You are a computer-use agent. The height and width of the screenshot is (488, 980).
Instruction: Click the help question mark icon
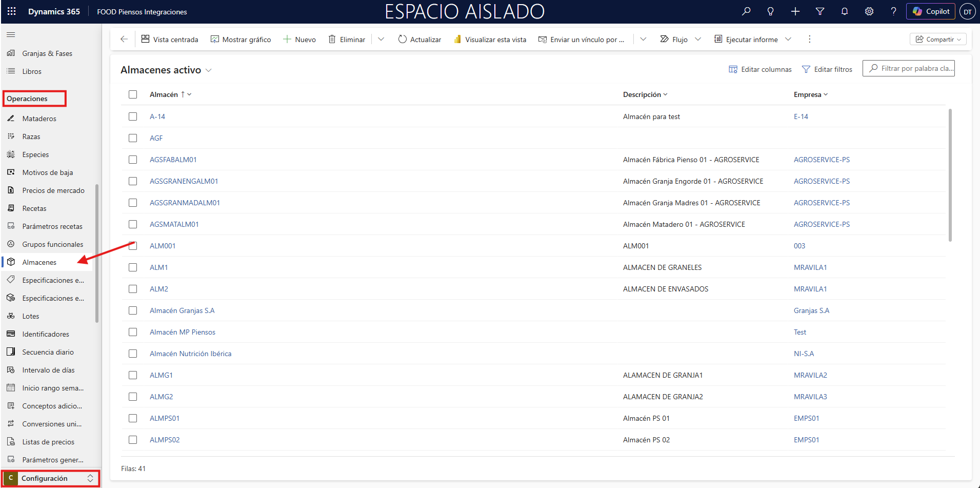pos(893,11)
